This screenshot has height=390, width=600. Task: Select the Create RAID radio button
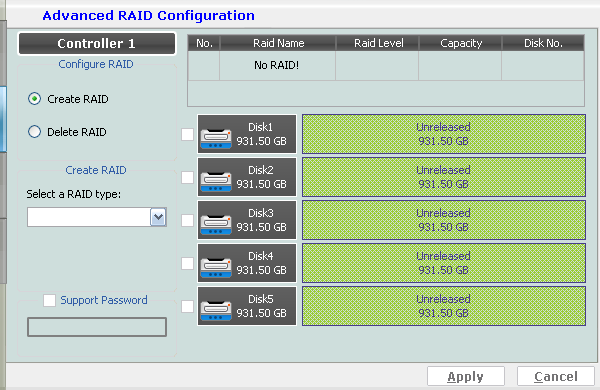34,99
